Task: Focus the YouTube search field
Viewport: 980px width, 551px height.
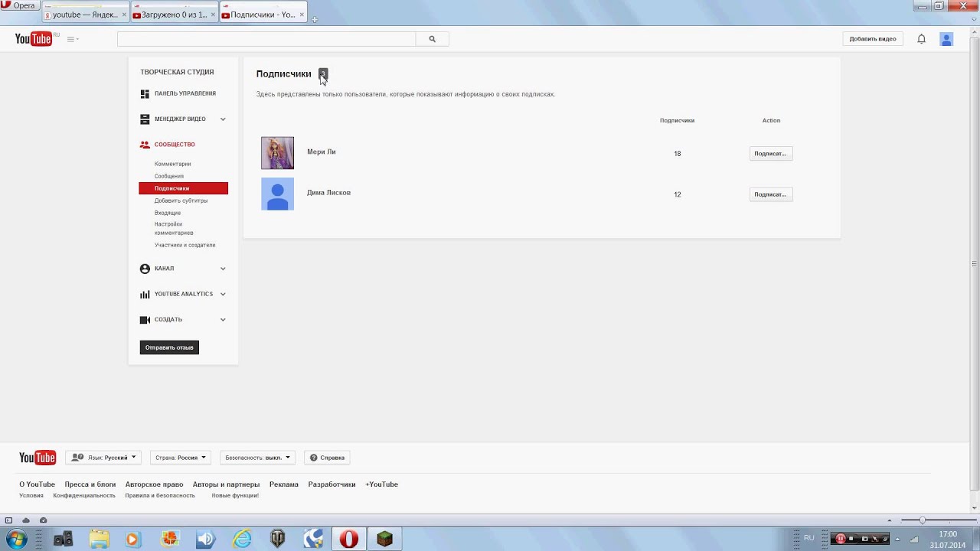Action: tap(266, 39)
